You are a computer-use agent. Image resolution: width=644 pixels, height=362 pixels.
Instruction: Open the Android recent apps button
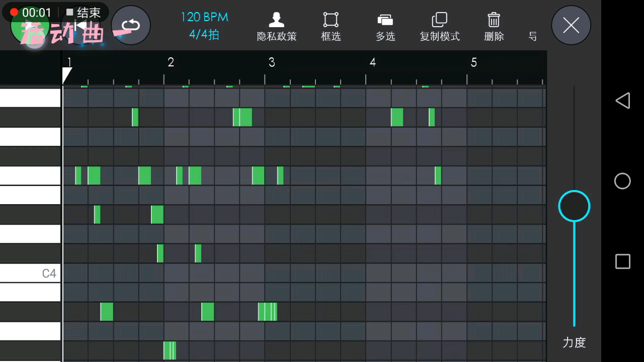[622, 261]
